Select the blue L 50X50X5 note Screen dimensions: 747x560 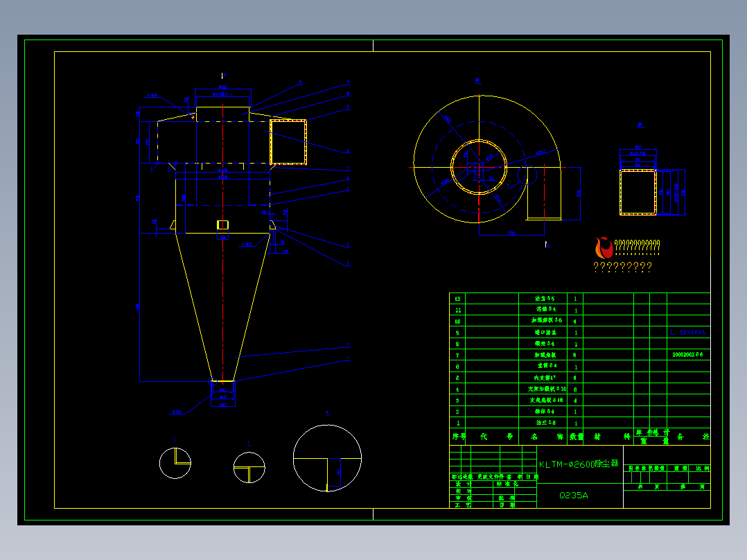coord(687,332)
